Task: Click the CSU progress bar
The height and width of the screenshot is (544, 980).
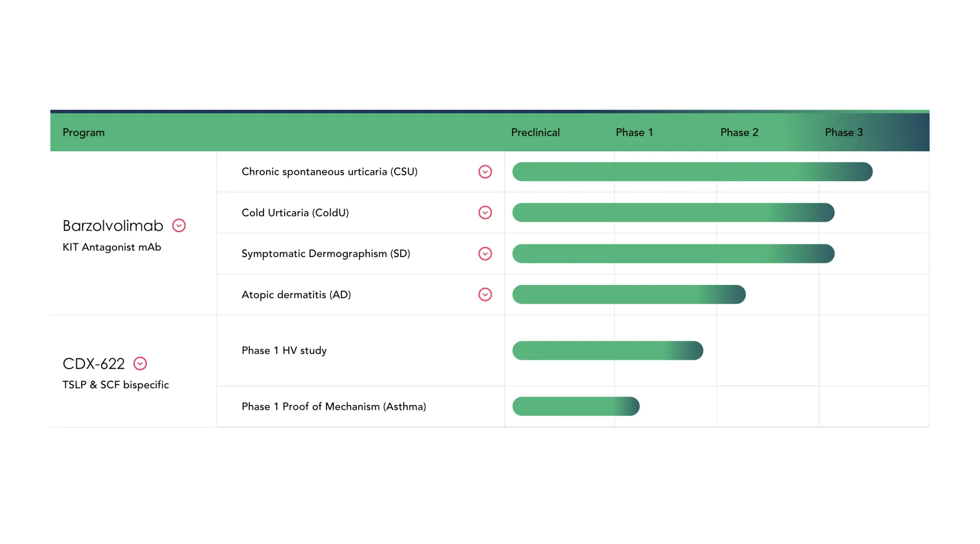Action: pos(692,172)
